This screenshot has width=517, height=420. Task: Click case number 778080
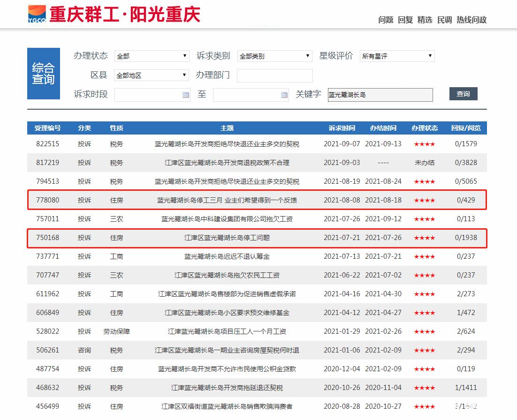pyautogui.click(x=47, y=200)
